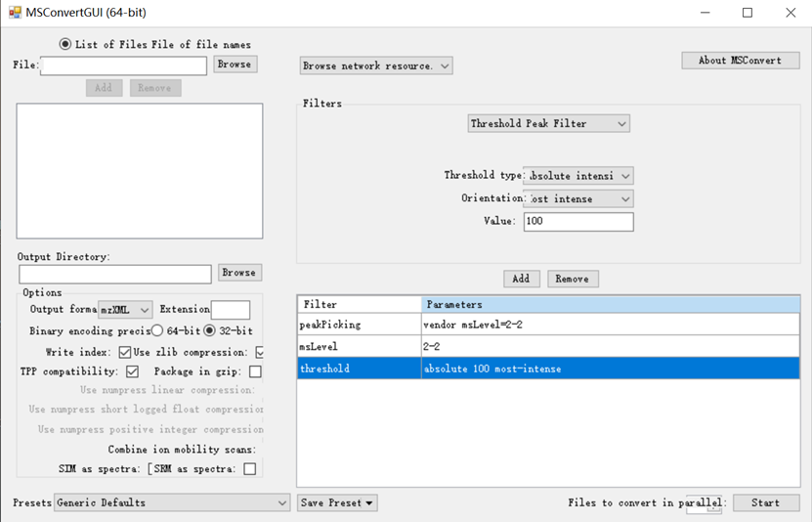Viewport: 812px width, 522px height.
Task: Toggle the Write index checkbox
Action: tap(125, 352)
